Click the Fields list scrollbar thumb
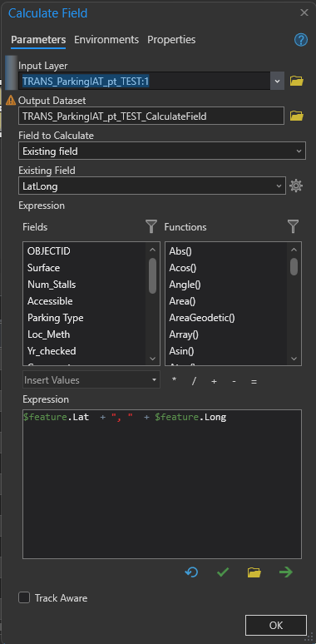 [x=152, y=275]
